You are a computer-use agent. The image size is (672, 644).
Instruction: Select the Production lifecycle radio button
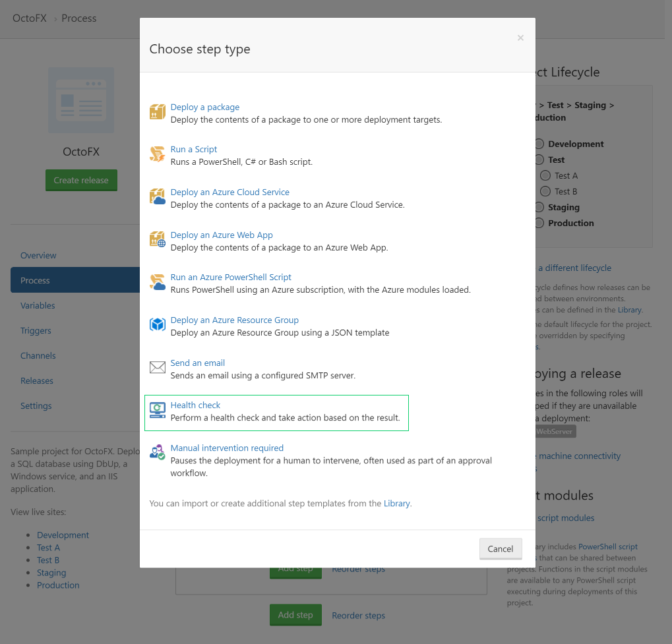[539, 223]
